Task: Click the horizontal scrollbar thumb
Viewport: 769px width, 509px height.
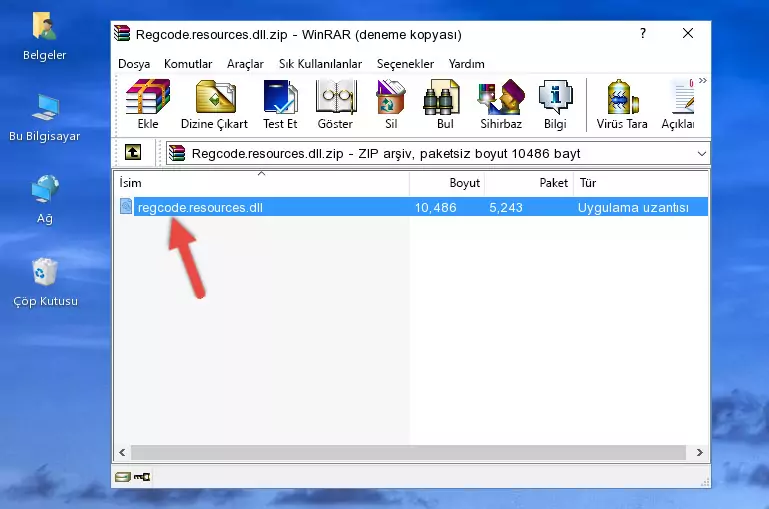Action: point(408,453)
